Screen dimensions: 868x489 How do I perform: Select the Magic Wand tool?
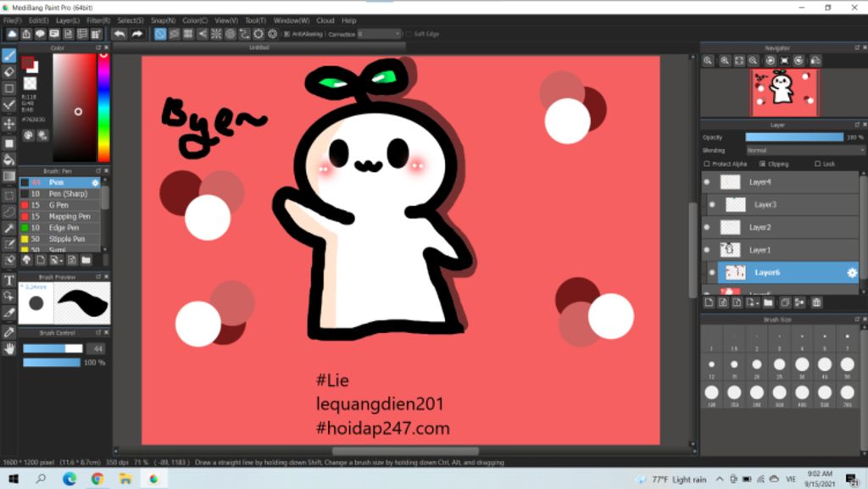click(8, 228)
